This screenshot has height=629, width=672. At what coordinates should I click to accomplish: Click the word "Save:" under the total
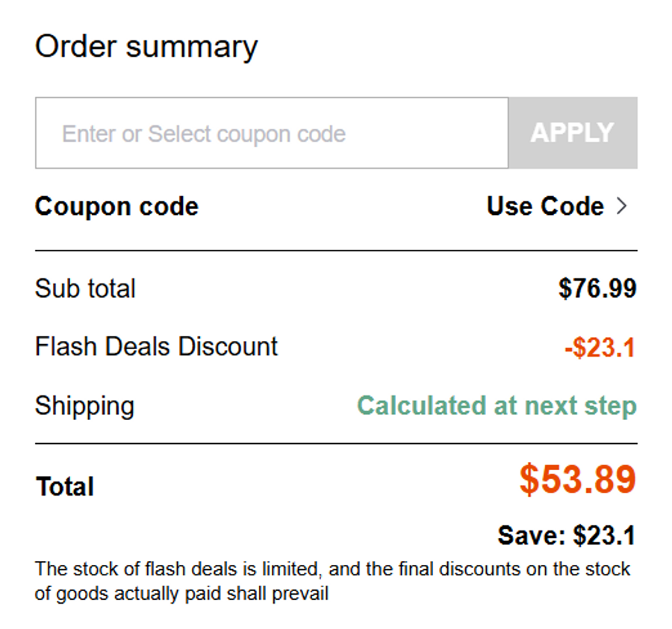click(532, 535)
